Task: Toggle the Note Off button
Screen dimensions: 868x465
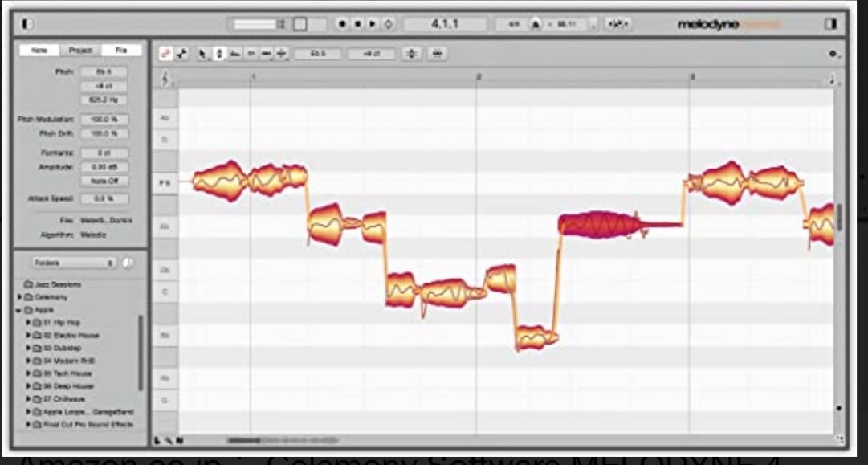Action: (x=104, y=181)
